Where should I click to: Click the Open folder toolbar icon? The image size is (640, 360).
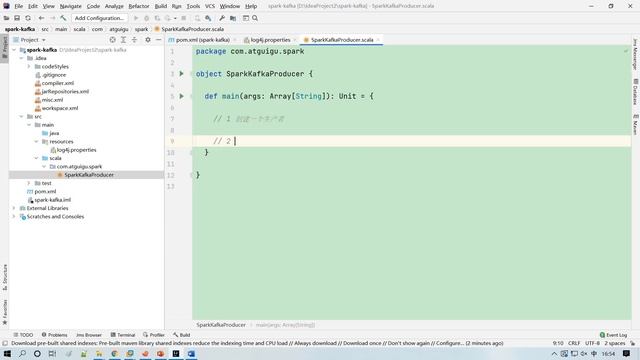tap(6, 18)
